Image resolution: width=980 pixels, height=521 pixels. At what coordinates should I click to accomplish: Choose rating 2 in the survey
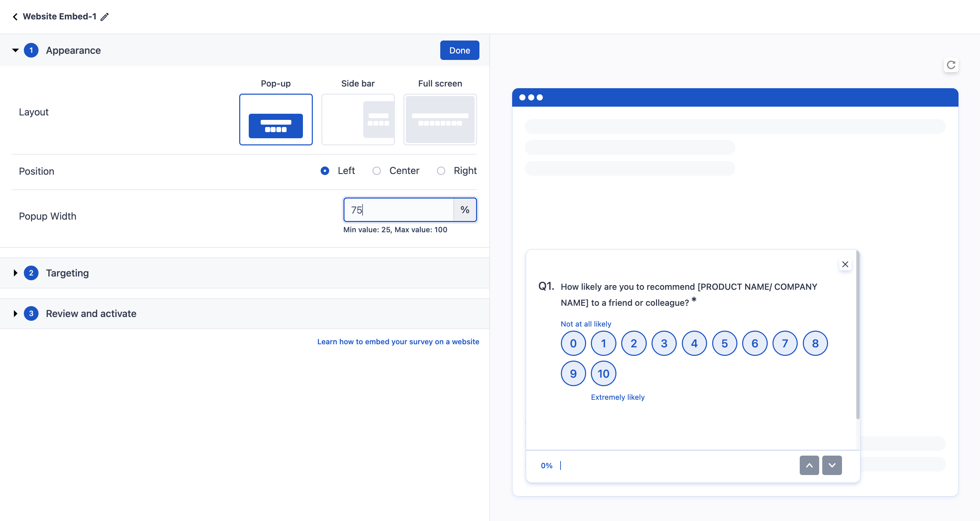[x=634, y=343]
